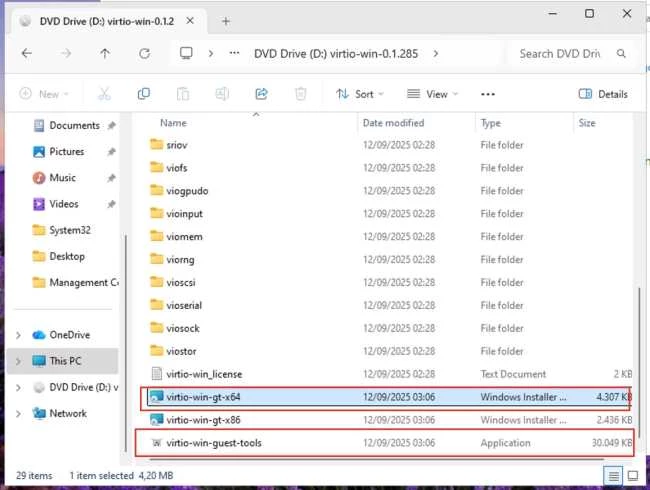Open the New dropdown menu

[x=44, y=94]
